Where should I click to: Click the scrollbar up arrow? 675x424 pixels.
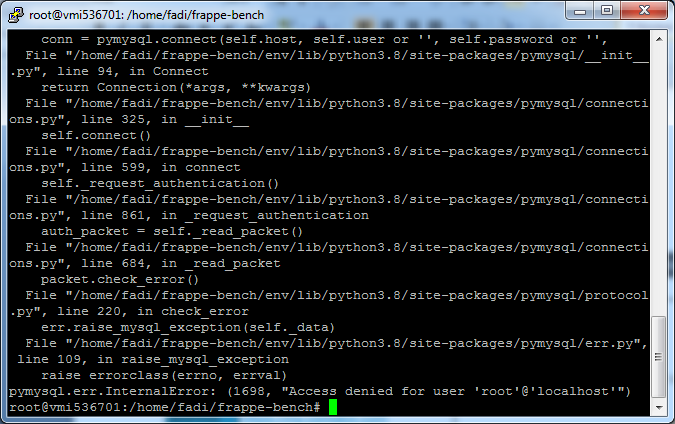point(659,39)
